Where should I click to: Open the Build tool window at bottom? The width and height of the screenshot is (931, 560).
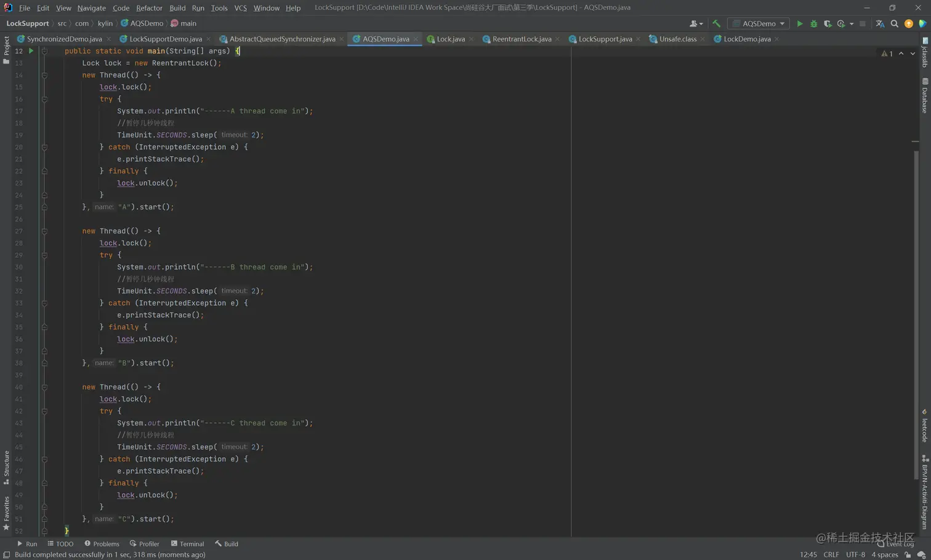point(227,544)
